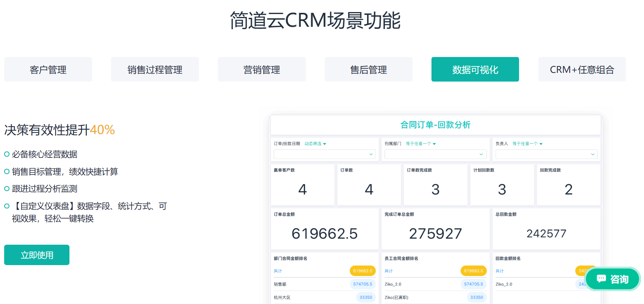Click the active 数据可视化 tab
Screen dimensions: 644x304
(475, 69)
